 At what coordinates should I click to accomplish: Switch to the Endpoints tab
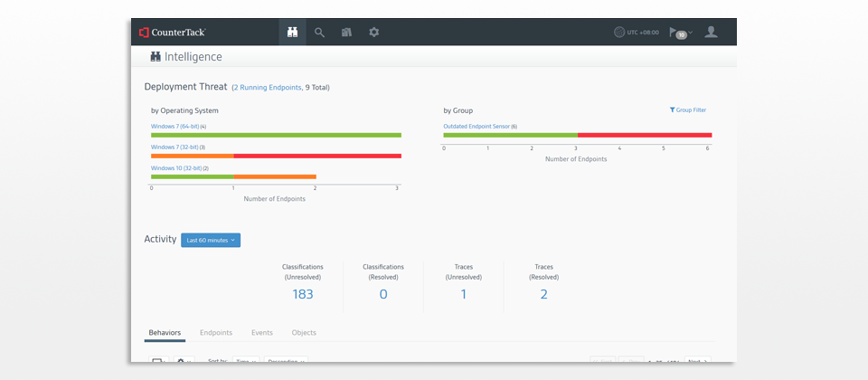pos(216,333)
